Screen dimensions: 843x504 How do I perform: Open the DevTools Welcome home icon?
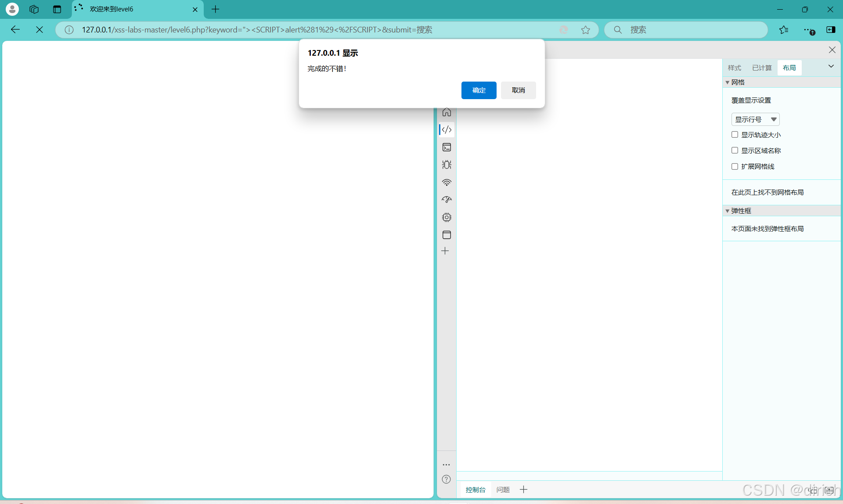coord(447,112)
